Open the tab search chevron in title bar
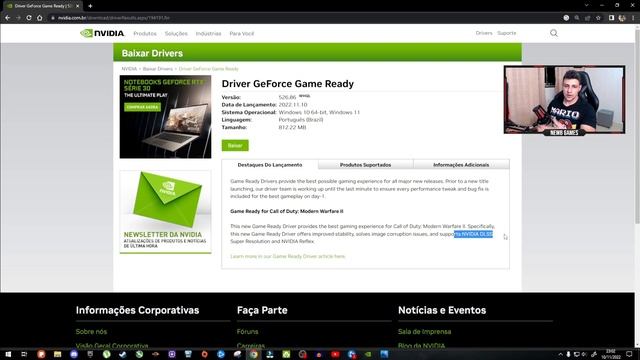 pos(587,6)
